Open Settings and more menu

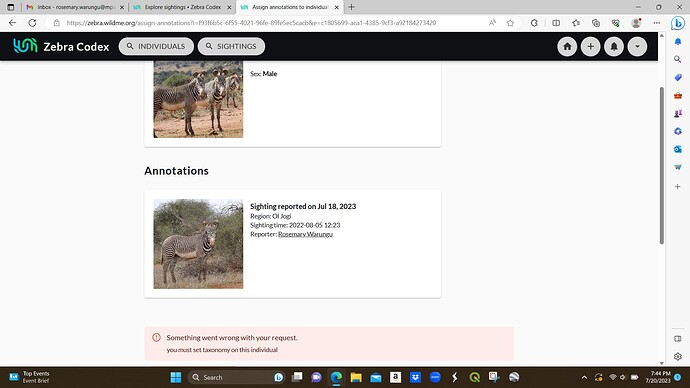point(657,23)
